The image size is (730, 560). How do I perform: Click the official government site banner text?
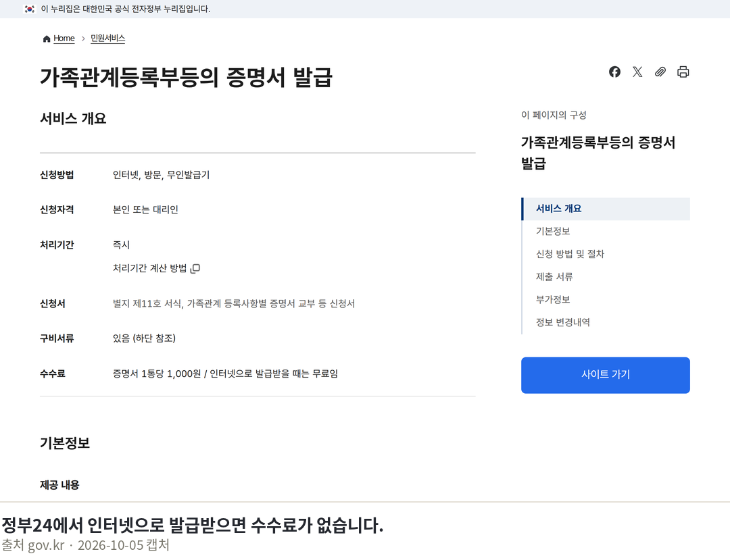(126, 9)
